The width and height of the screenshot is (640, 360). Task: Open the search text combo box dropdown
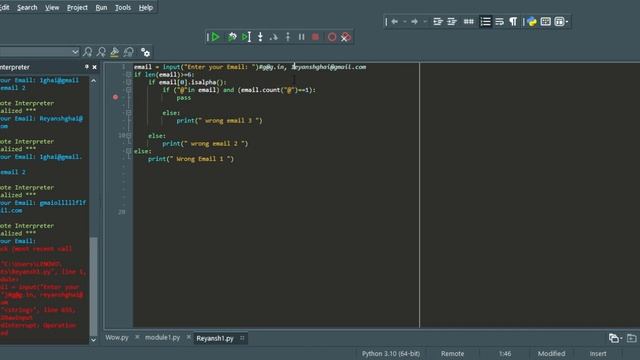click(75, 52)
